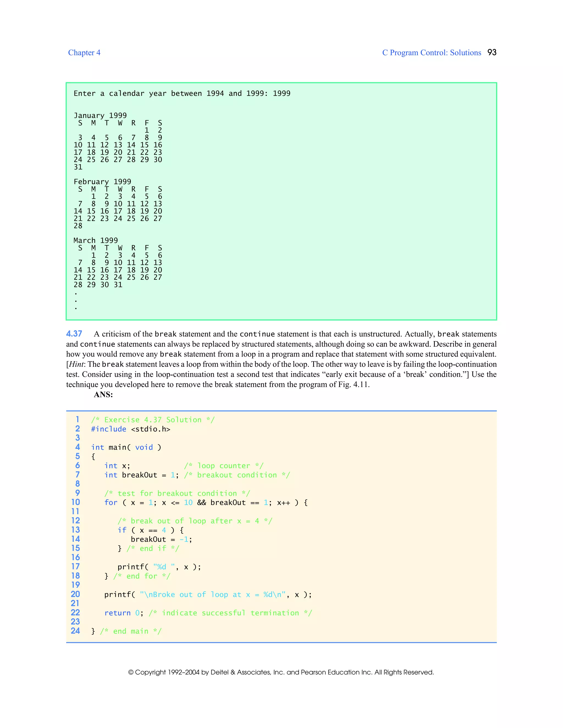Click code line number 24

75,631
